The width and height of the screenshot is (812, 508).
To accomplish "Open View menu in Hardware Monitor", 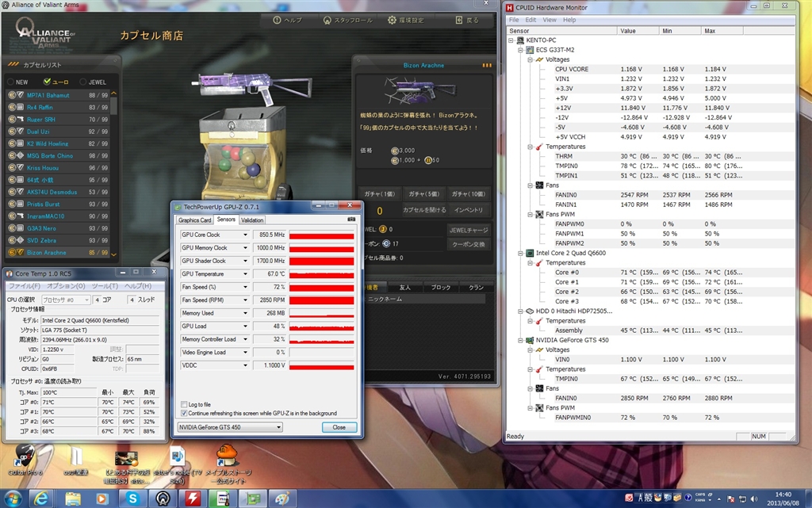I will [x=550, y=20].
